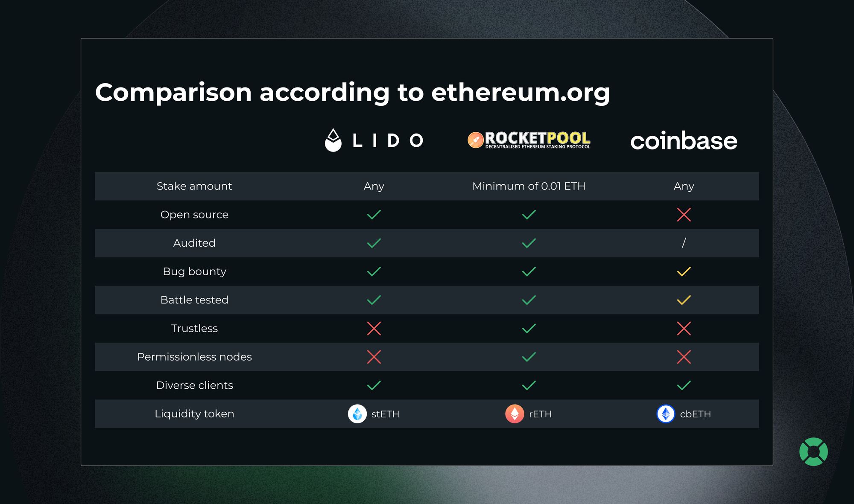The width and height of the screenshot is (854, 504).
Task: Click the ROCKETPOOL wordmark text
Action: click(x=538, y=137)
